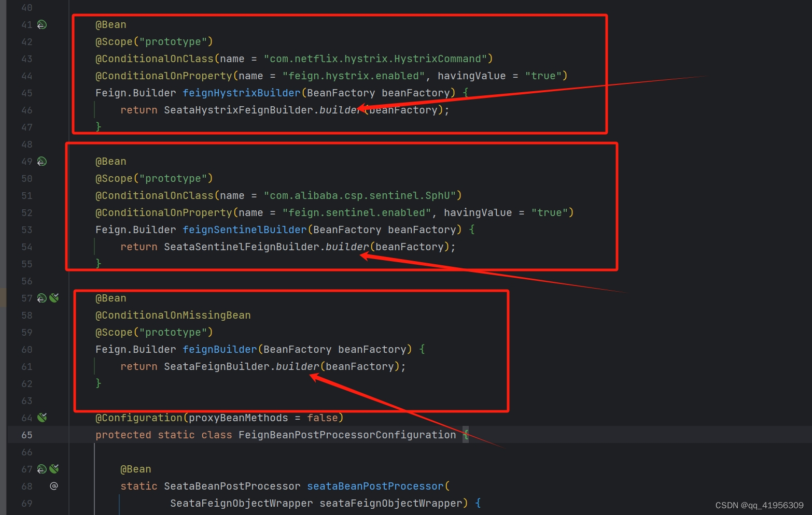
Task: Click the @ConditionalOnProperty annotation on line 52
Action: [x=164, y=212]
